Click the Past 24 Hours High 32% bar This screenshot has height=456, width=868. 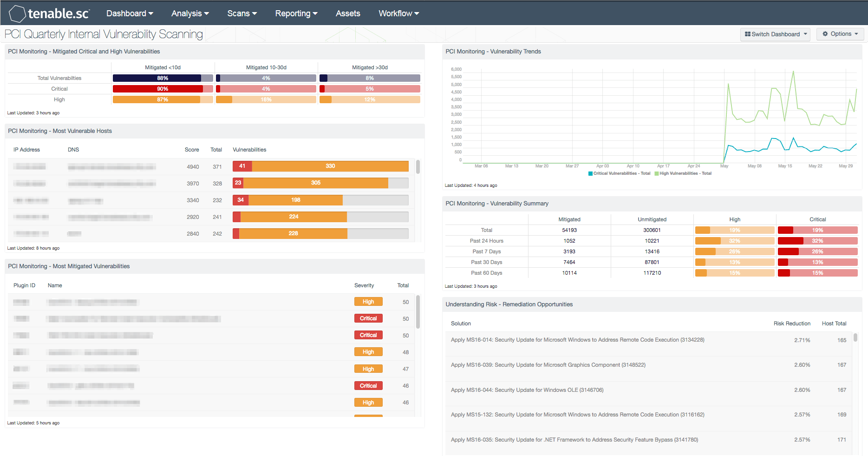coord(735,241)
